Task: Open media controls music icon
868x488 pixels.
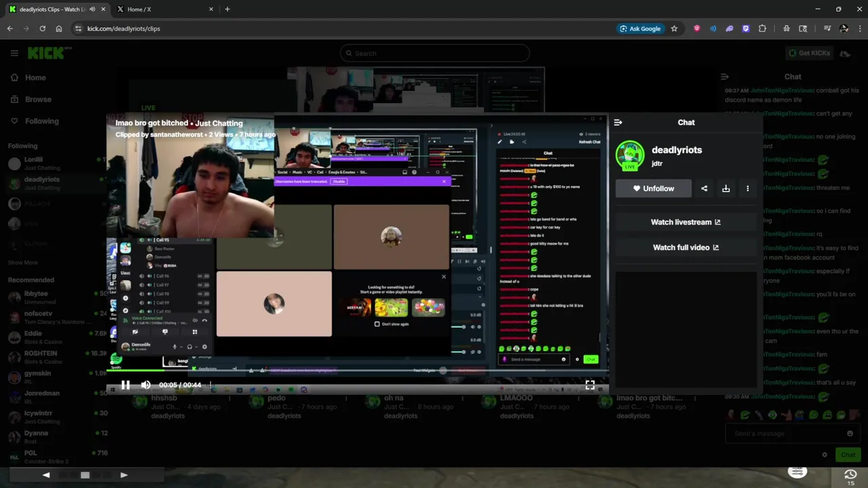Action: 827,28
